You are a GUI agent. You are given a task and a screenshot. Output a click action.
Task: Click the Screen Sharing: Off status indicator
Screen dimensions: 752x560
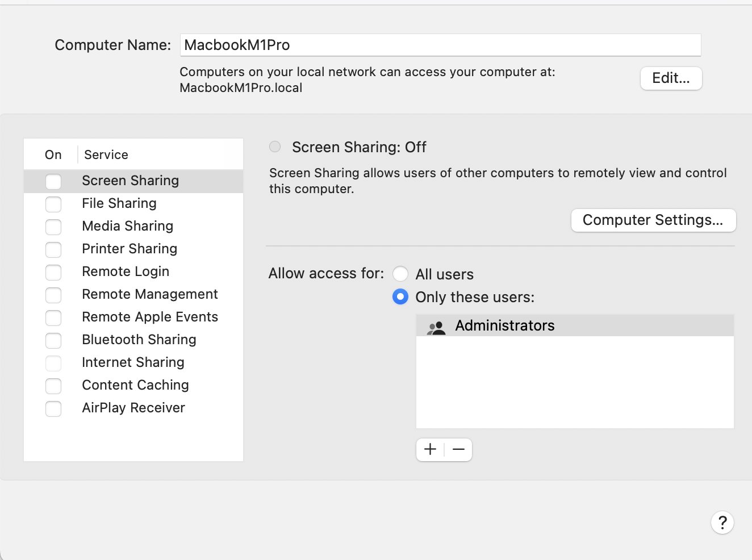pyautogui.click(x=275, y=147)
